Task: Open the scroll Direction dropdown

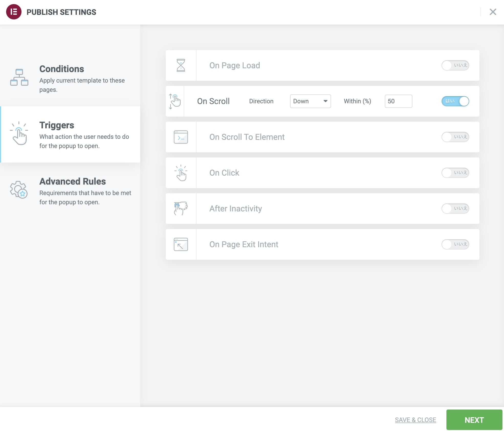Action: [x=310, y=101]
